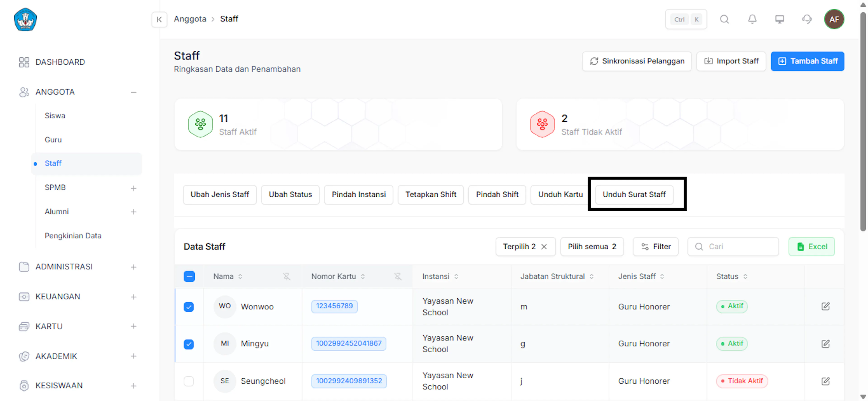The width and height of the screenshot is (868, 401).
Task: Click Ubah Jenis Staff button
Action: tap(220, 194)
